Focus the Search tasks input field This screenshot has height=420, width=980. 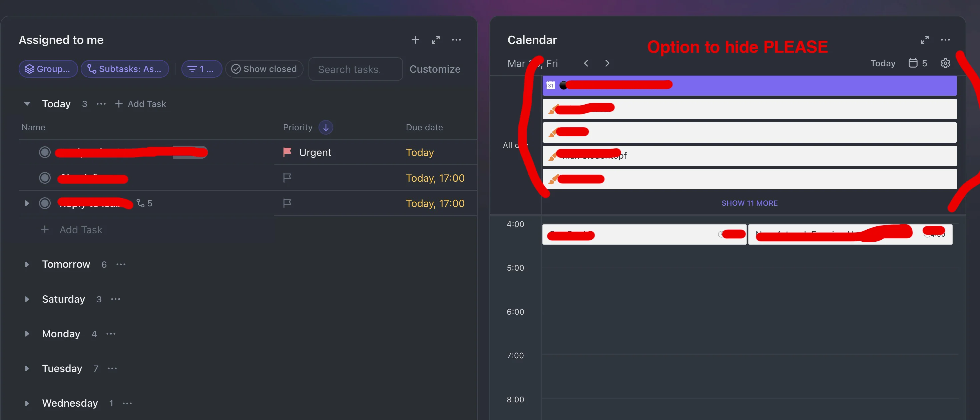(355, 69)
